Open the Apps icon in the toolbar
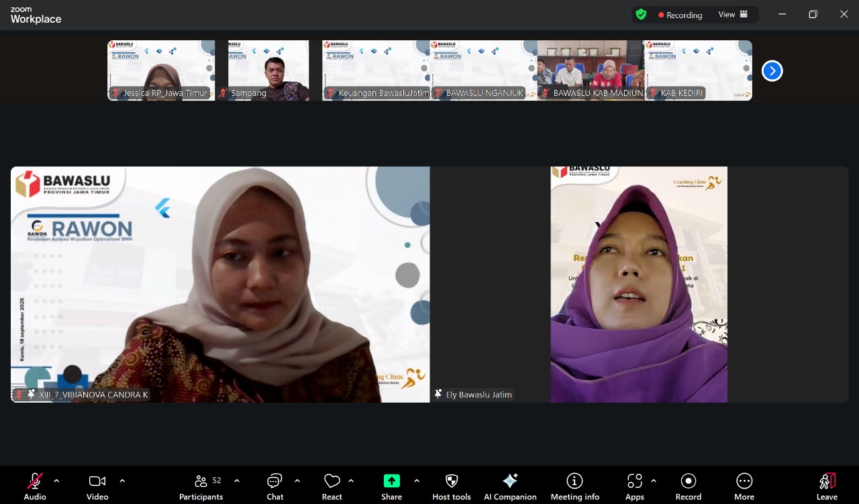 (634, 481)
